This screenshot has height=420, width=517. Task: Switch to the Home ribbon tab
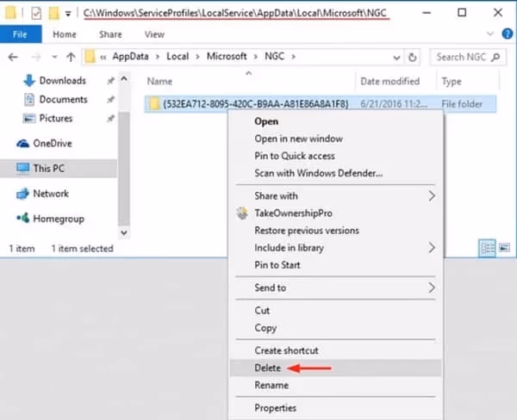coord(65,34)
